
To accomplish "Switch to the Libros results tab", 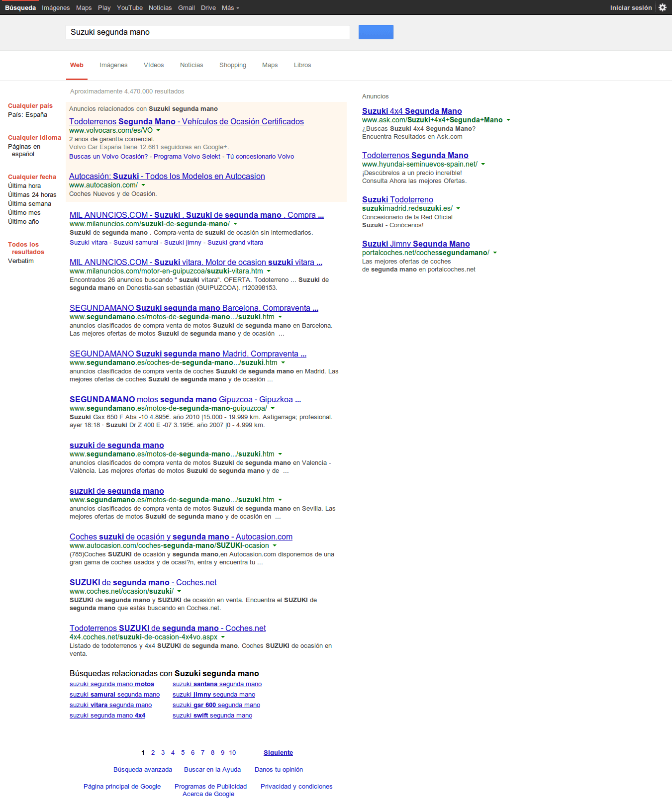I will (302, 65).
